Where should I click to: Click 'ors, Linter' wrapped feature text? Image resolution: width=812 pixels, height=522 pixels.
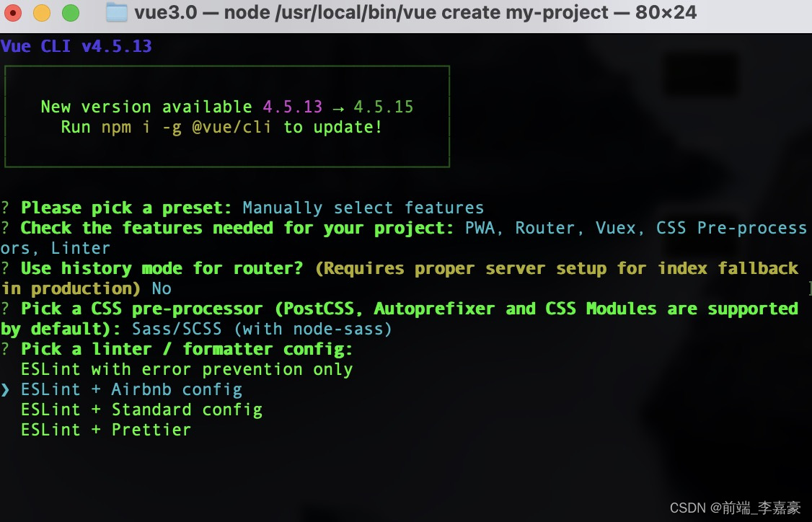click(x=56, y=248)
